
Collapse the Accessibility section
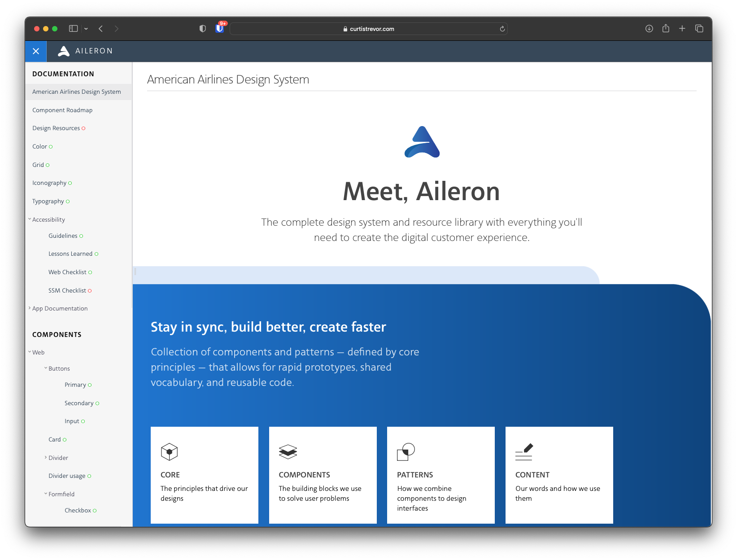[29, 219]
